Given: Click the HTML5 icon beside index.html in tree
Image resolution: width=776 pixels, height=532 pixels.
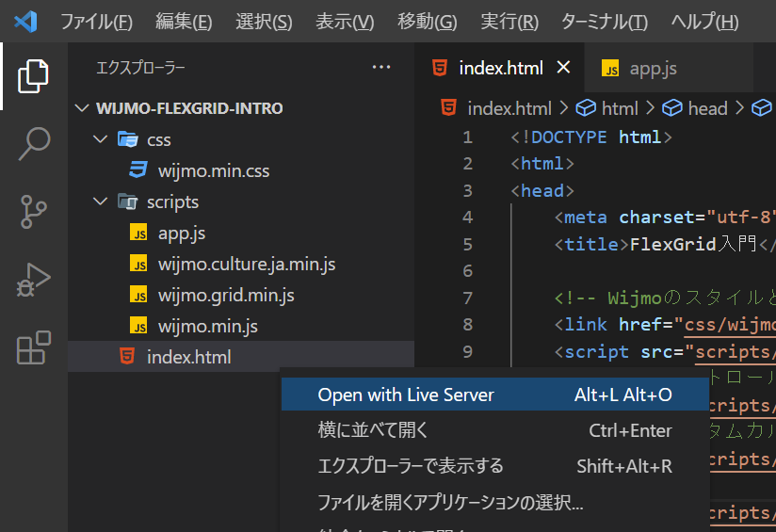Looking at the screenshot, I should click(x=127, y=356).
